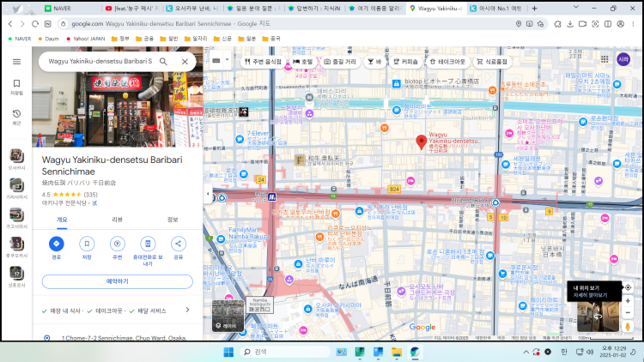Open the NAVER bookmark
This screenshot has height=362, width=644.
tap(20, 39)
